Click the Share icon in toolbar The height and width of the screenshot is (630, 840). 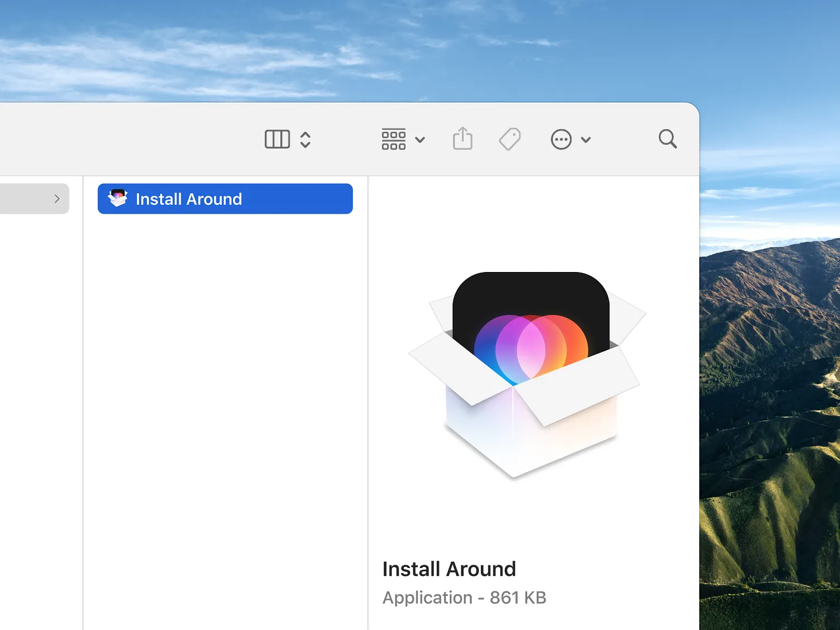pyautogui.click(x=462, y=139)
